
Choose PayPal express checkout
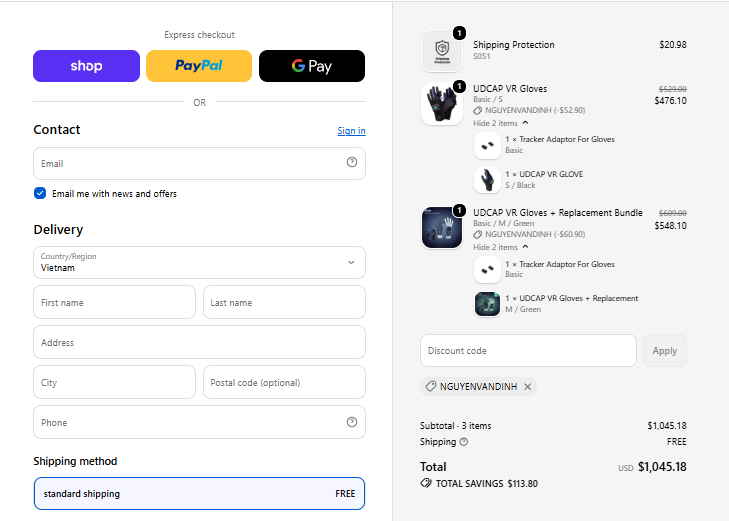pyautogui.click(x=199, y=66)
